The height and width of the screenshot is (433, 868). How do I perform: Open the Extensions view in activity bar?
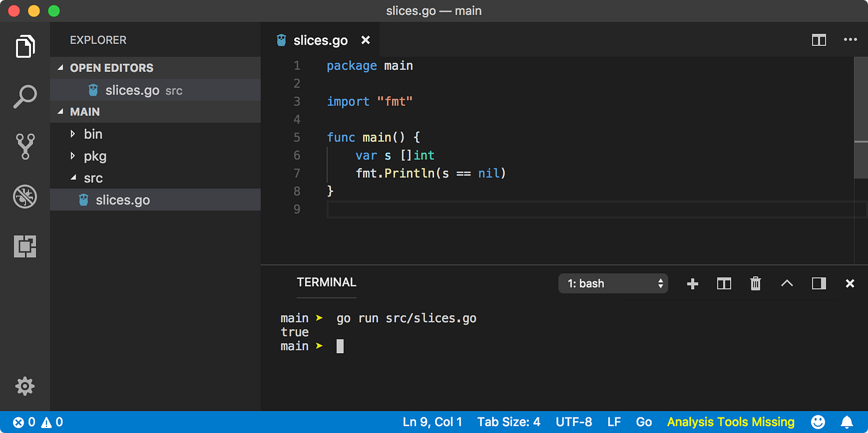25,247
